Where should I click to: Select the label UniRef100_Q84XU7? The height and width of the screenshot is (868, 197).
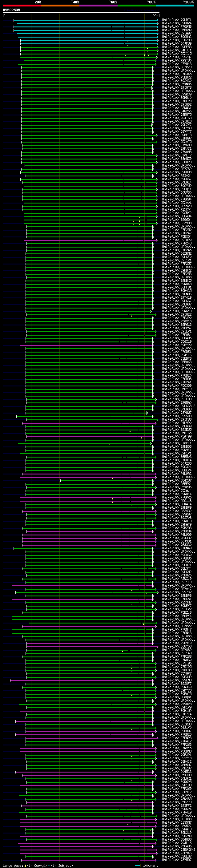point(176,480)
